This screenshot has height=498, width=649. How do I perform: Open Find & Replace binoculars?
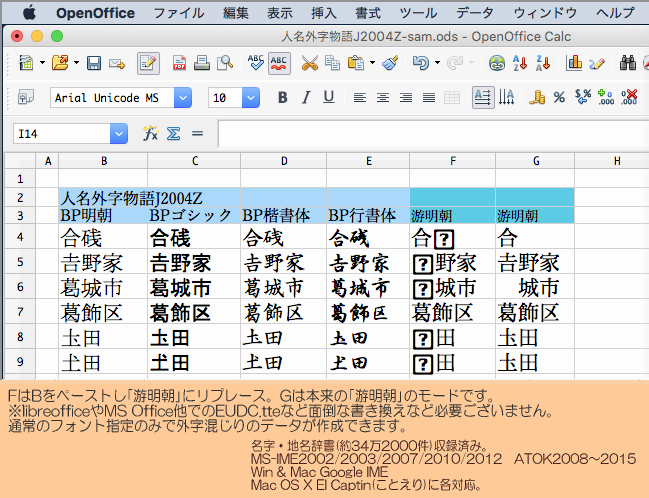pos(628,63)
